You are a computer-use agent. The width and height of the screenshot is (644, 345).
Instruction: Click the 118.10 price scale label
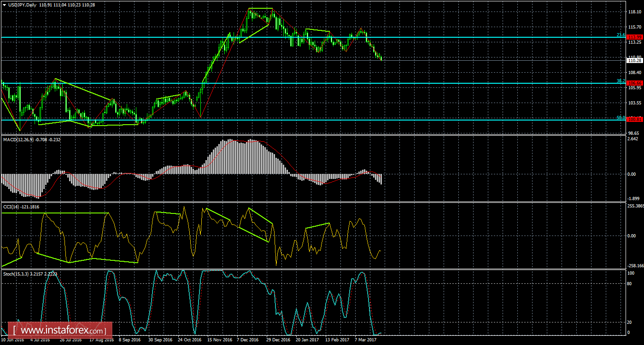(635, 12)
